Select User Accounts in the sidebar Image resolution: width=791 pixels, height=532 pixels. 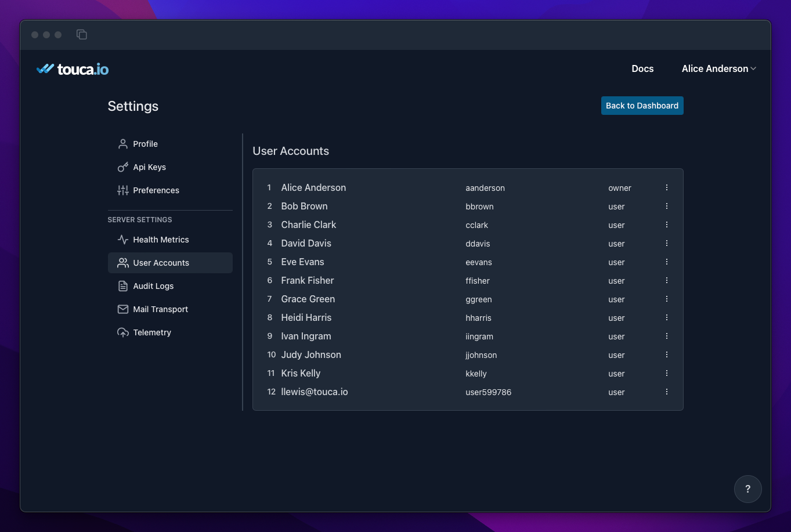pyautogui.click(x=170, y=263)
